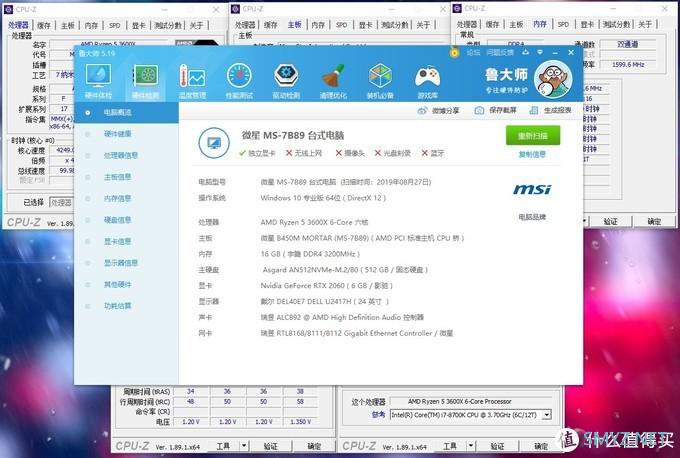Click the 1.350 V voltage cell
The width and height of the screenshot is (680, 458).
301,422
